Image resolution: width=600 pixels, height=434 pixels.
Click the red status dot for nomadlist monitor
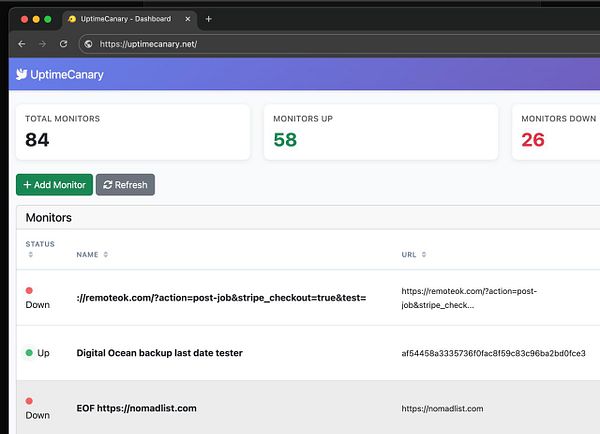click(x=29, y=401)
